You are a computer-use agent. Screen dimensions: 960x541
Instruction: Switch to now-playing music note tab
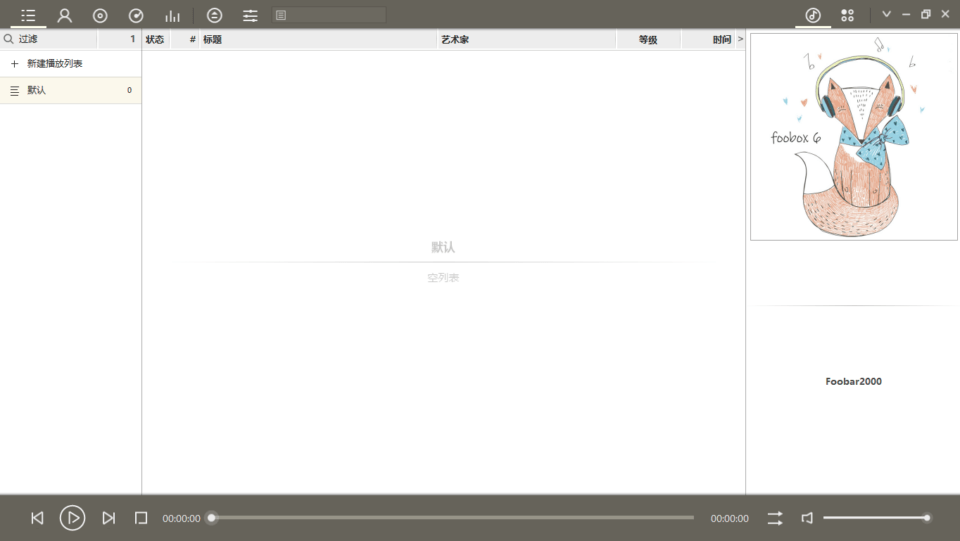click(x=813, y=15)
